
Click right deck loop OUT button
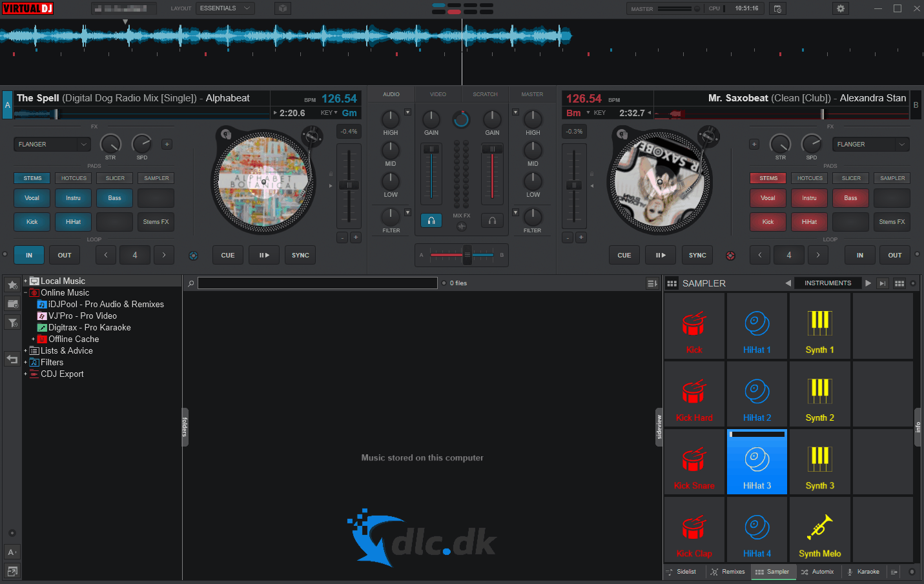pos(894,256)
